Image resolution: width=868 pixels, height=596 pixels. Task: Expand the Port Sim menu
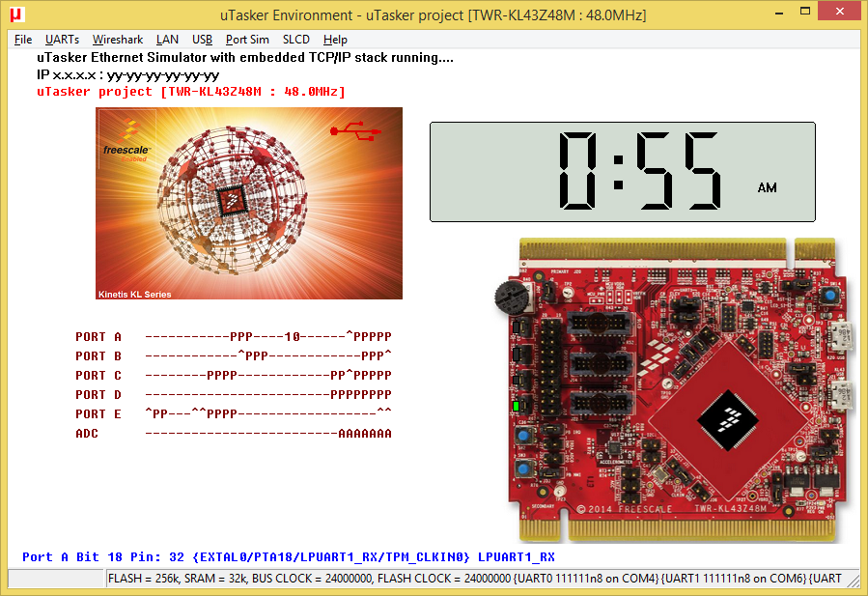pos(247,40)
